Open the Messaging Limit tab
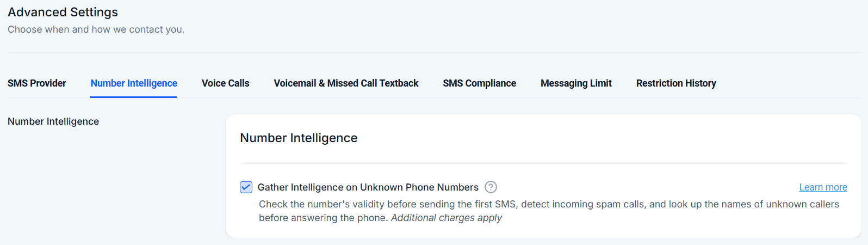868x245 pixels. (x=576, y=83)
